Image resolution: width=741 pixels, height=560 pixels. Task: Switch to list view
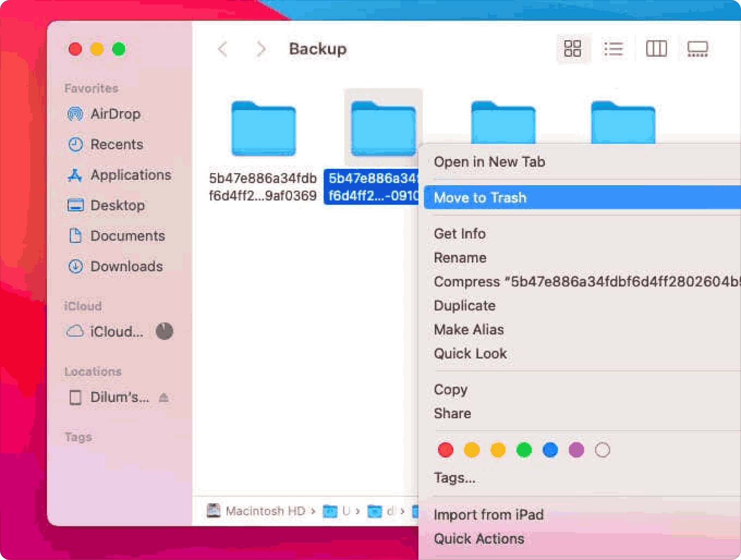click(613, 49)
